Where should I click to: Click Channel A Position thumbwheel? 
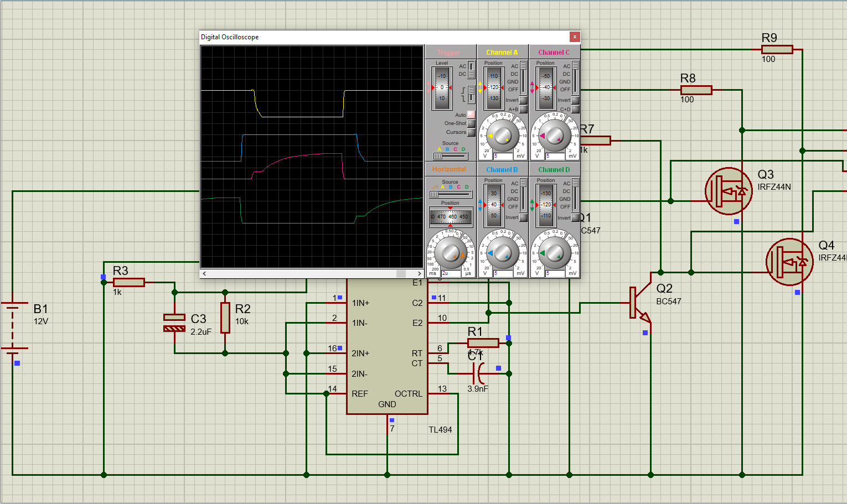[494, 87]
